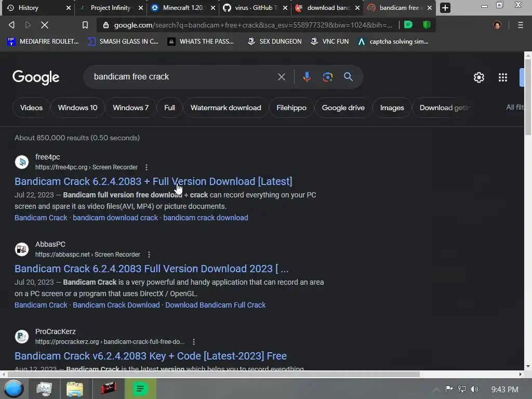Click the 9:43 PM taskbar clock
Viewport: 532px width, 399px height.
coord(504,390)
